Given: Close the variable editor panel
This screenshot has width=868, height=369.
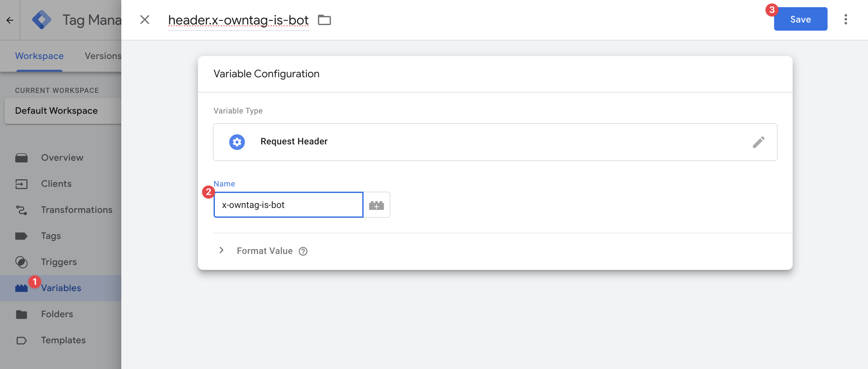Looking at the screenshot, I should point(144,20).
